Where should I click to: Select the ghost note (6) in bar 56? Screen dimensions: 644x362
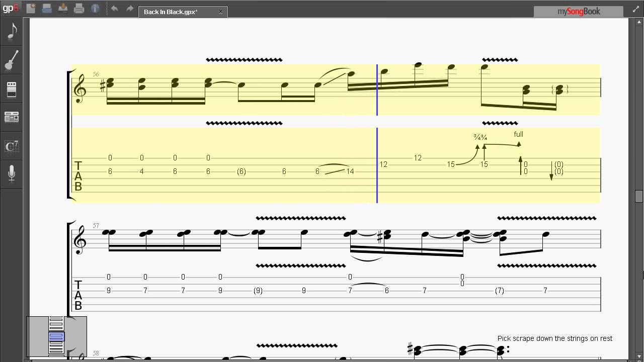pos(242,171)
